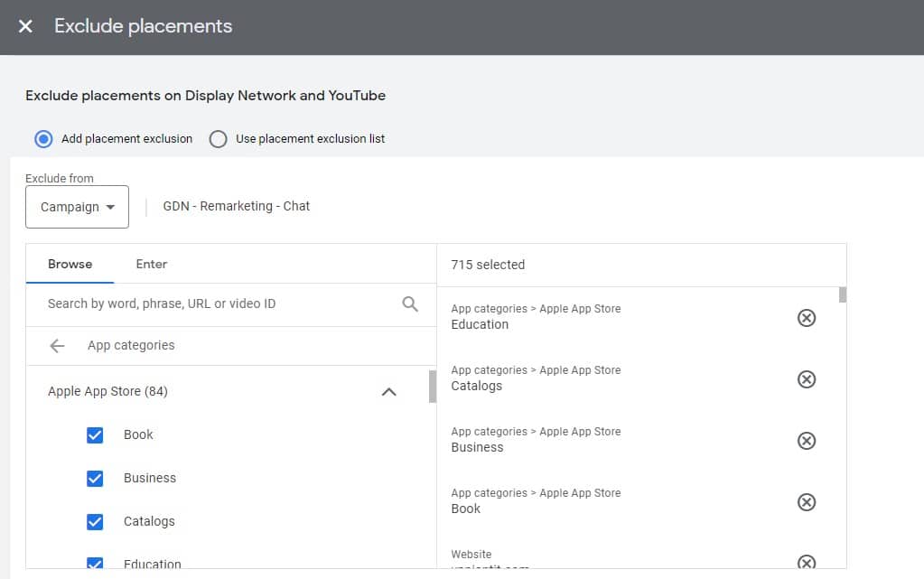
Task: Remove the Business exclusion from selected list
Action: tap(807, 441)
